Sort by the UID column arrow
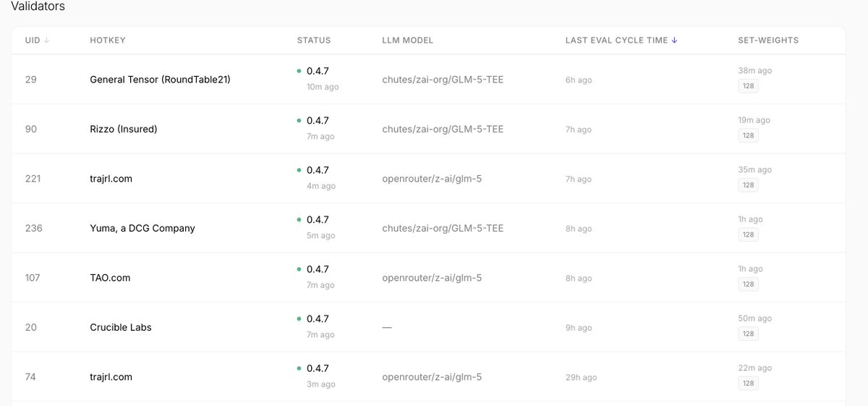The height and width of the screenshot is (406, 868). pyautogui.click(x=47, y=41)
